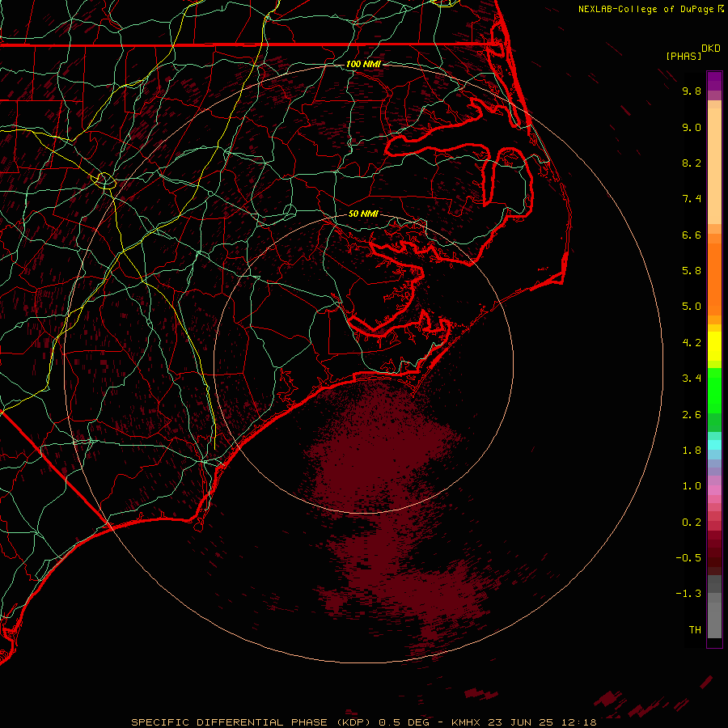Click the SPECIFIC DIFFERENTIAL PHASE caption text

pyautogui.click(x=230, y=722)
